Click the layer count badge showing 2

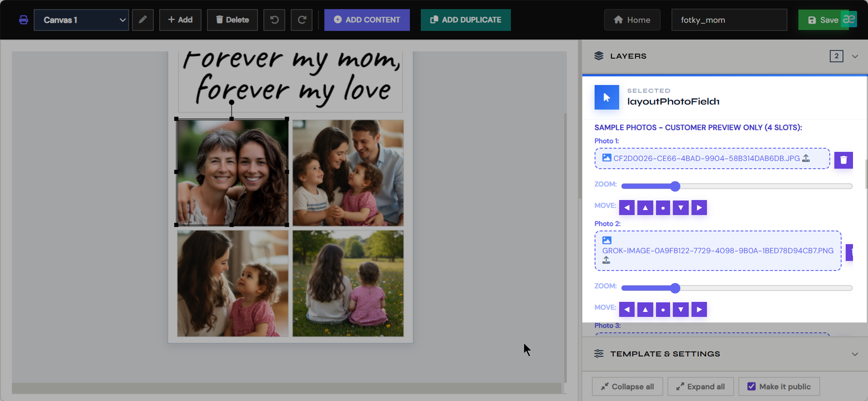pyautogui.click(x=836, y=56)
